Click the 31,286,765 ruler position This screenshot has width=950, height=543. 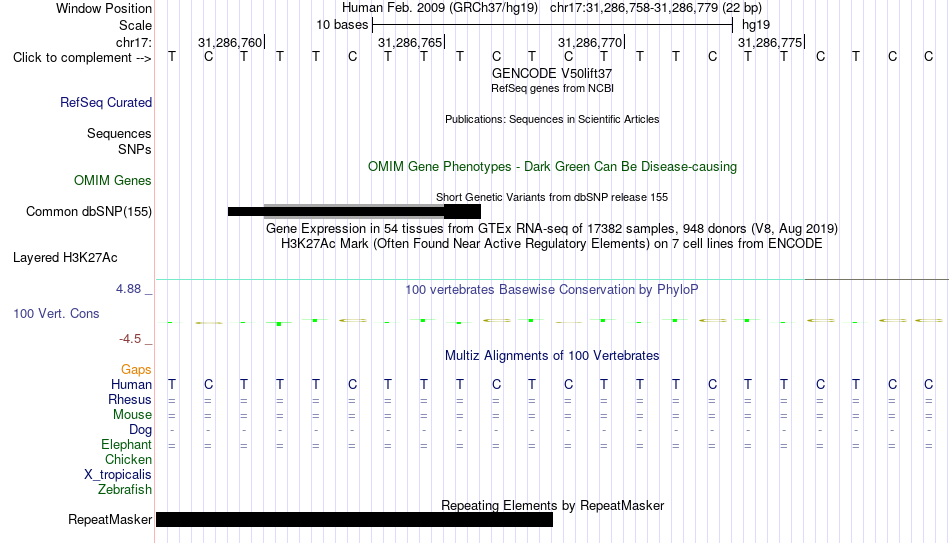(410, 42)
